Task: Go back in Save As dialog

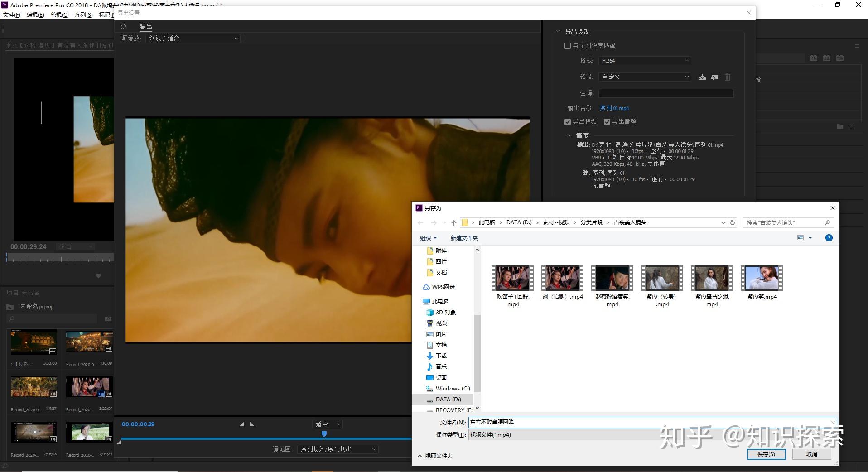Action: click(420, 222)
